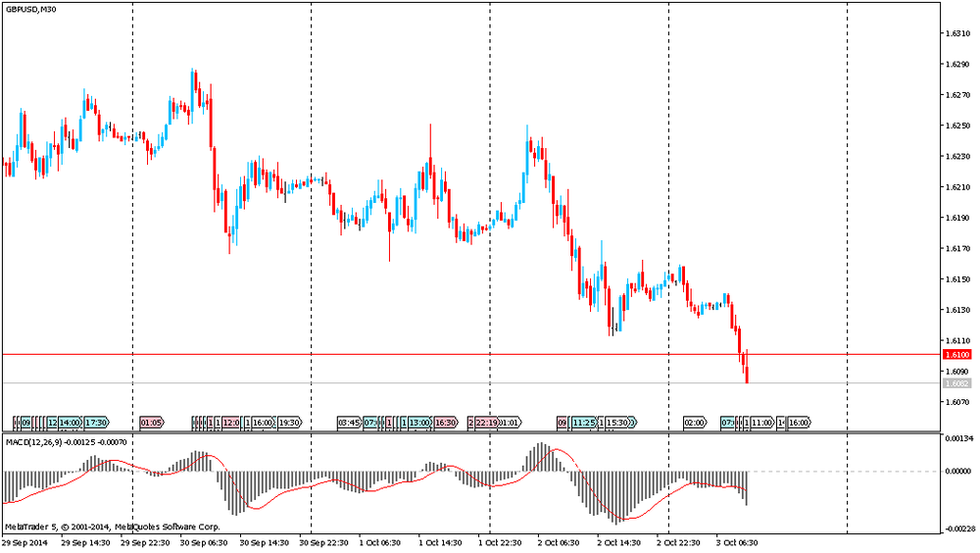
Task: Click the 29 Sep 2014 date label
Action: [x=24, y=541]
